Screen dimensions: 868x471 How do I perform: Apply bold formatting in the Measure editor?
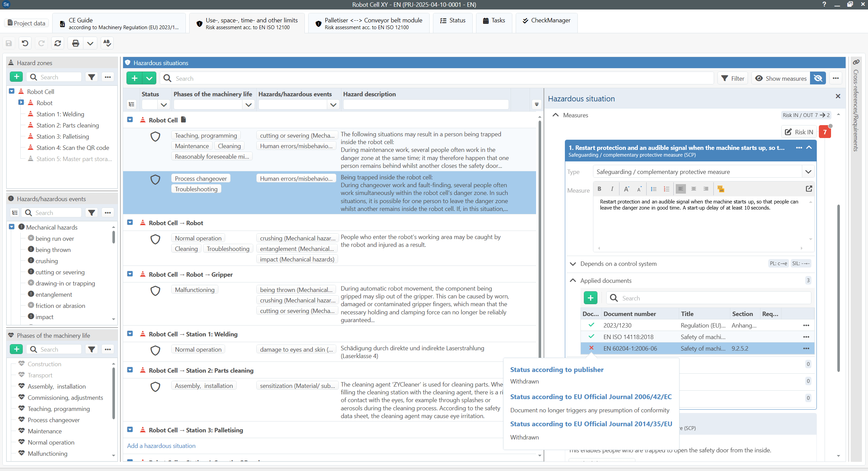[x=599, y=189]
